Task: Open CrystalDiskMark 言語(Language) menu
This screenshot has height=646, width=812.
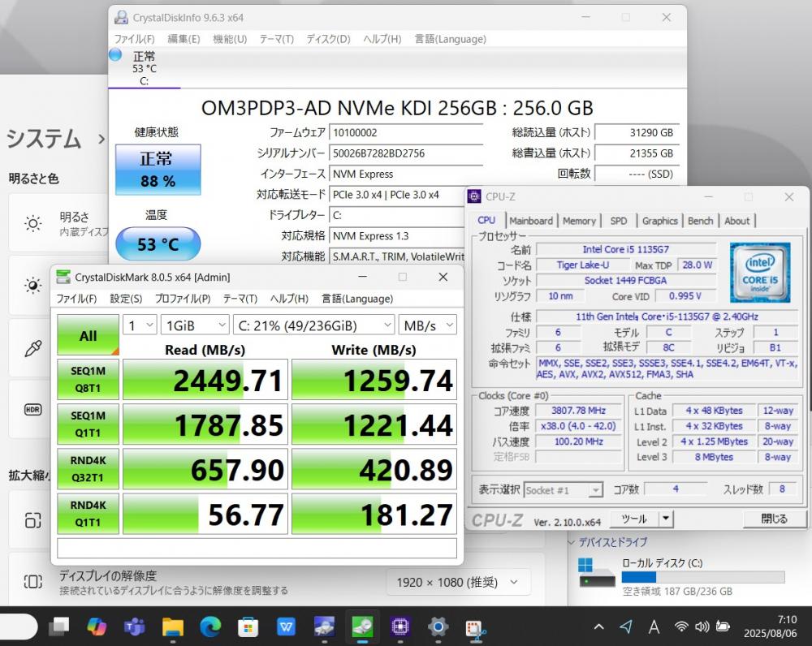Action: point(357,298)
